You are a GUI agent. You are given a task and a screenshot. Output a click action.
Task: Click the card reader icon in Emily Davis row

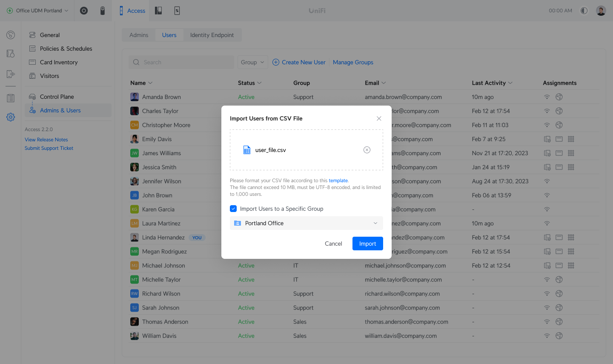click(547, 139)
